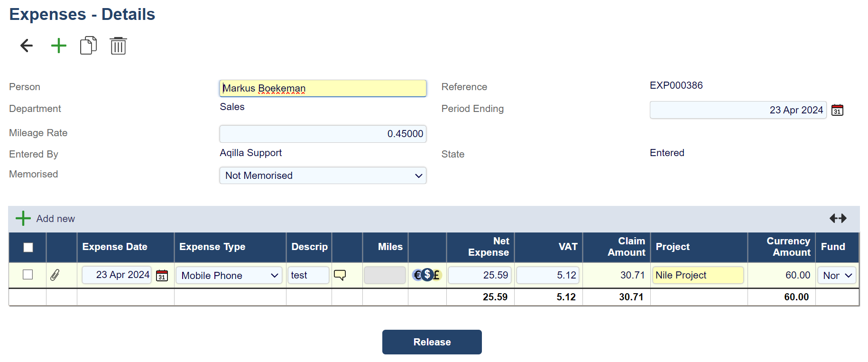
Task: Click the green plus add expense icon
Action: (x=59, y=46)
